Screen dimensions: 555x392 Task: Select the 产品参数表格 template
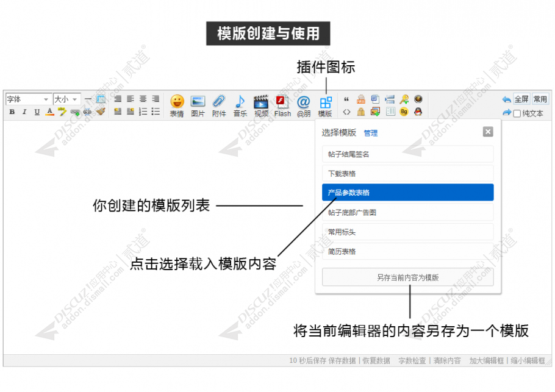408,193
